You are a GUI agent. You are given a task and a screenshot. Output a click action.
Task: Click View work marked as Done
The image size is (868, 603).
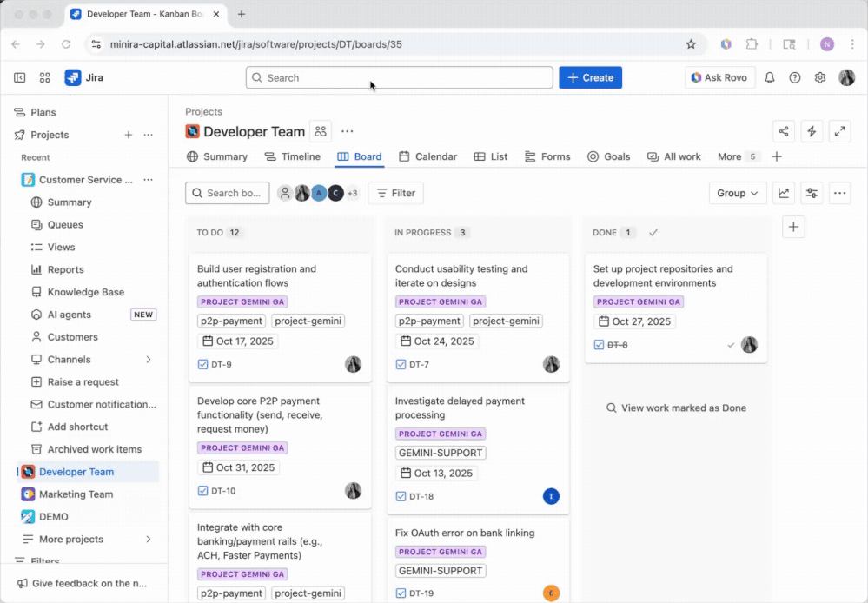(675, 408)
